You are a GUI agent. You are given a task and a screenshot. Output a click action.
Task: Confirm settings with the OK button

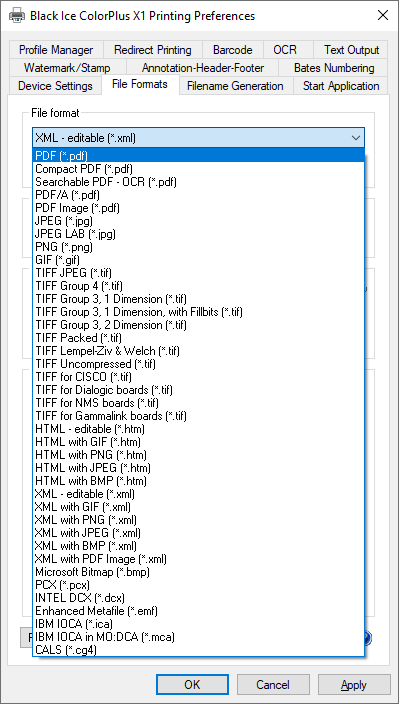[192, 684]
